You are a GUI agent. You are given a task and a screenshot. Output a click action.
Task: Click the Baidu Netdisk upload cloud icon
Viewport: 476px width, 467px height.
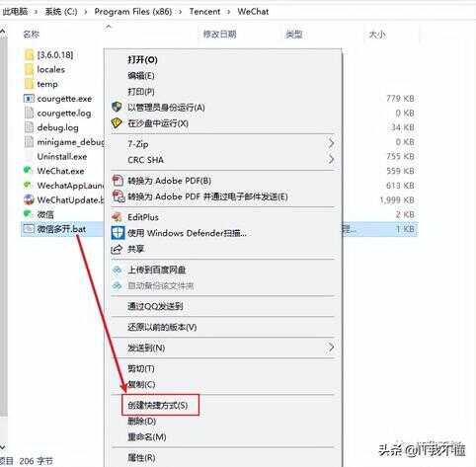coord(118,270)
